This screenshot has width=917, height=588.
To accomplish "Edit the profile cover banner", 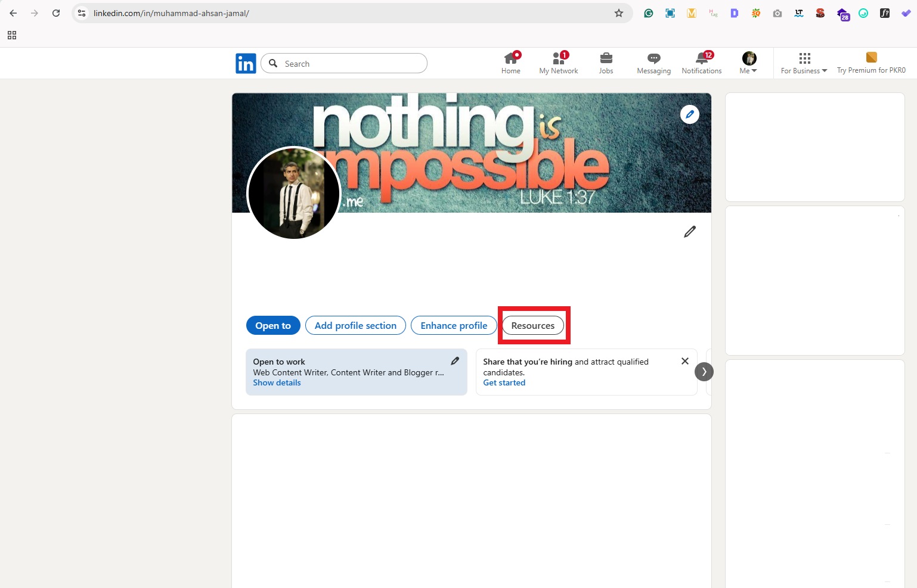I will click(690, 114).
